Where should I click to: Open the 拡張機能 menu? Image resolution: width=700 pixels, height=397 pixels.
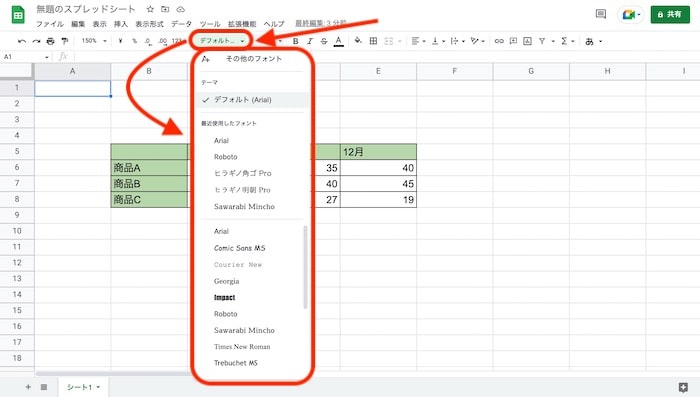242,24
